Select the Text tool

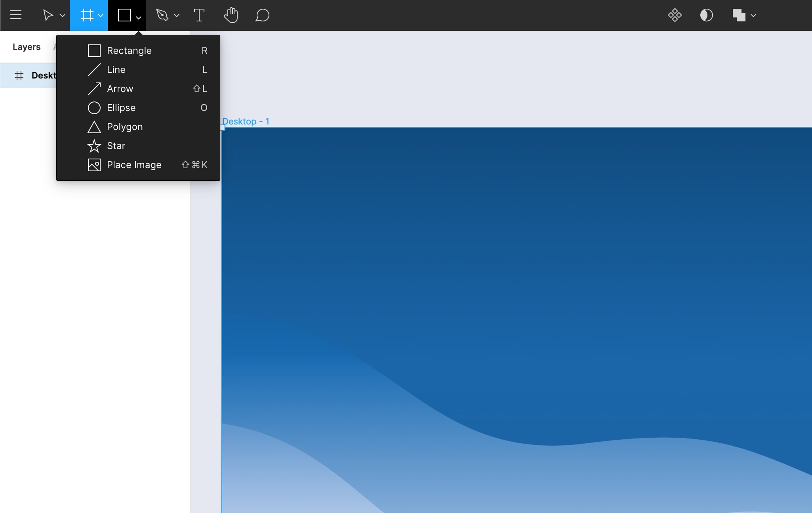click(x=199, y=15)
